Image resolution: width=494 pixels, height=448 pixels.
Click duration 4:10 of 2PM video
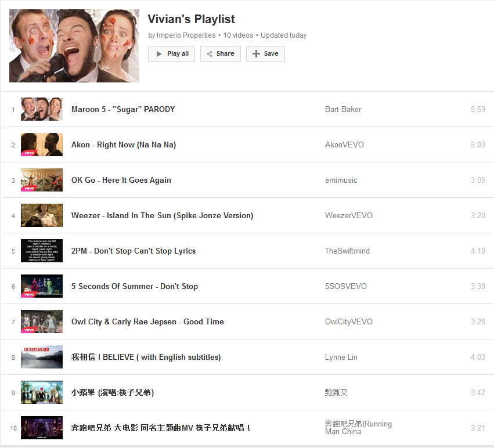(x=478, y=251)
